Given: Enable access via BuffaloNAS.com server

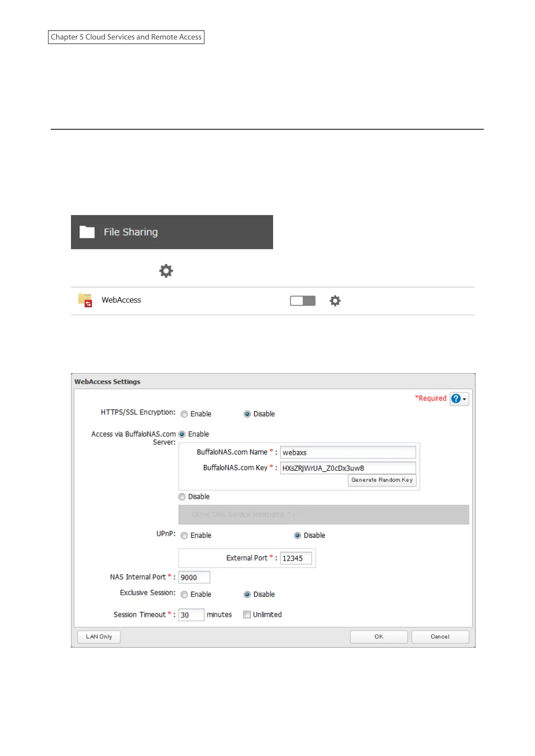Looking at the screenshot, I should tap(182, 434).
